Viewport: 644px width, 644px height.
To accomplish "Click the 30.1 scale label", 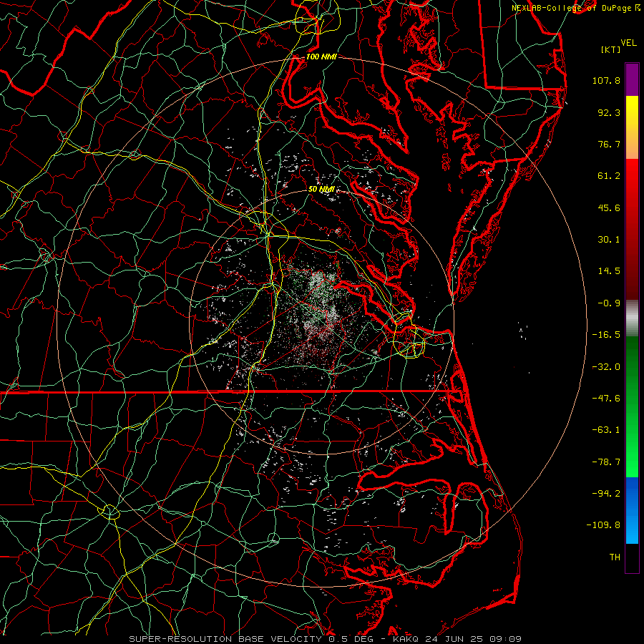I will pyautogui.click(x=609, y=240).
